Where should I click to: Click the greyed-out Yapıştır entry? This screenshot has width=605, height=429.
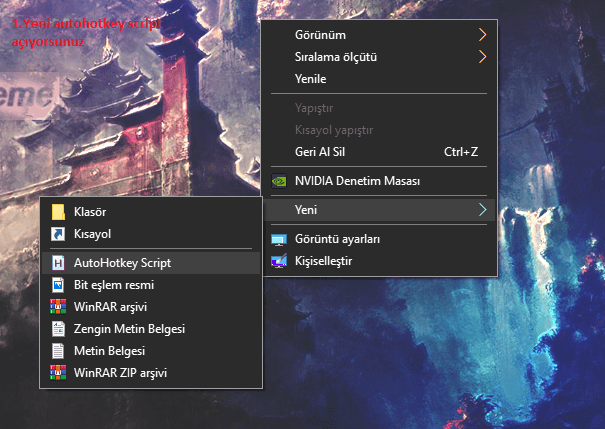[x=379, y=108]
